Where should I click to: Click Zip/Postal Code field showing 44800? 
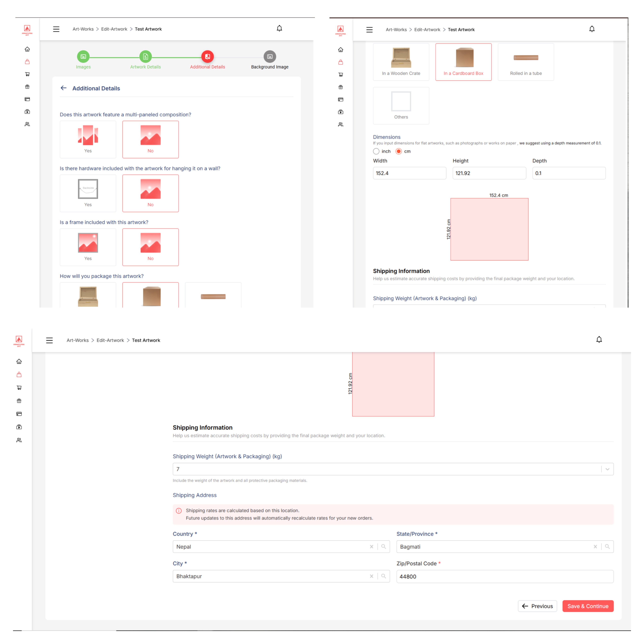click(x=505, y=576)
